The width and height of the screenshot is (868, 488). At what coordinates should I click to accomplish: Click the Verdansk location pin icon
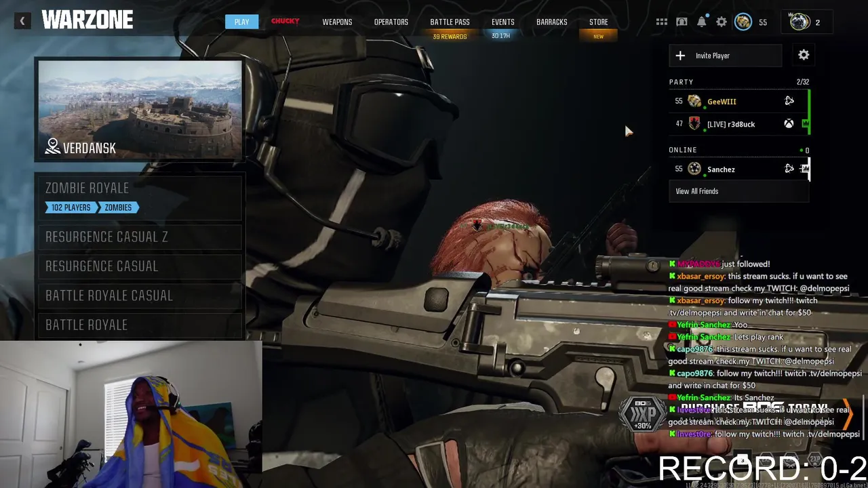point(53,146)
